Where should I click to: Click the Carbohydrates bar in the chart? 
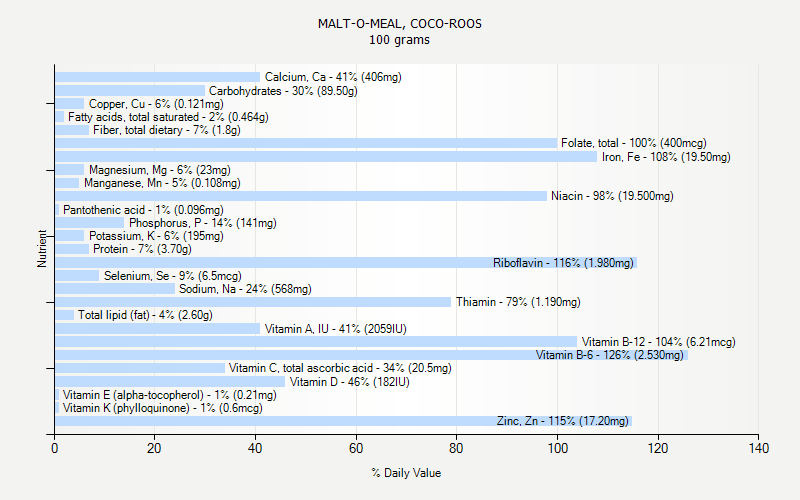click(x=130, y=91)
